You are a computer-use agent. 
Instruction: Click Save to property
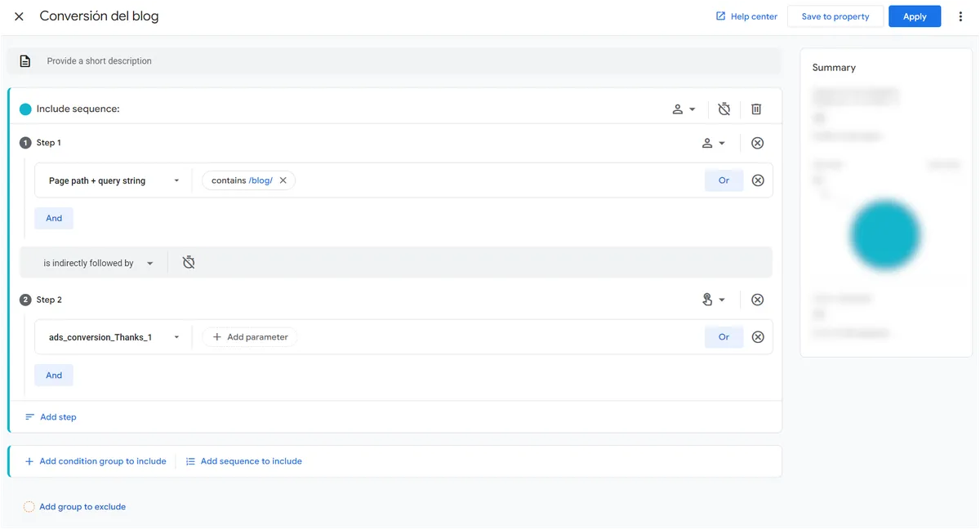[835, 16]
